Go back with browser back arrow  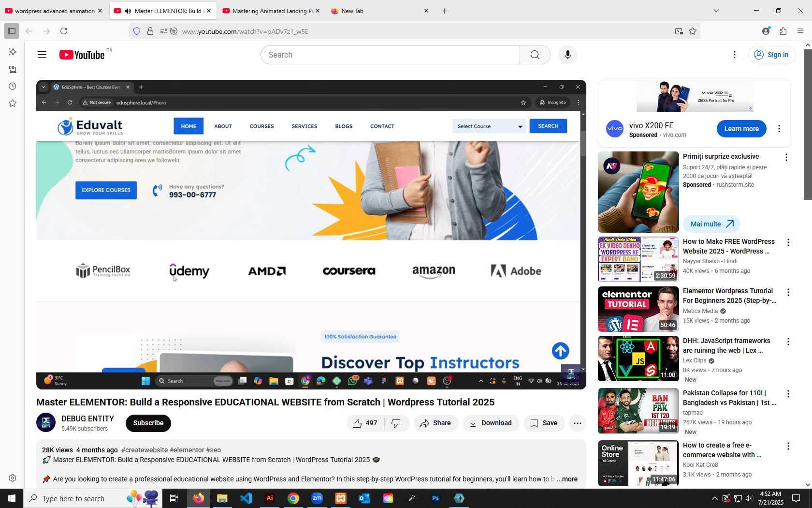[x=29, y=31]
